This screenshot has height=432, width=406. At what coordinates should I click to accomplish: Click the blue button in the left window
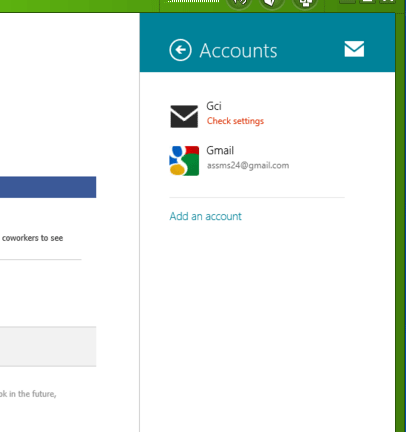pos(48,187)
